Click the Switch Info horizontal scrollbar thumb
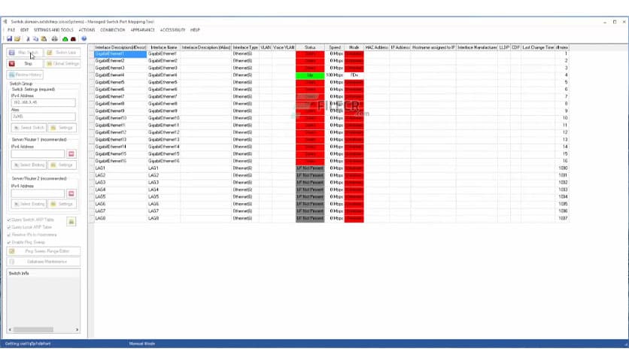This screenshot has height=364, width=629. [x=33, y=329]
